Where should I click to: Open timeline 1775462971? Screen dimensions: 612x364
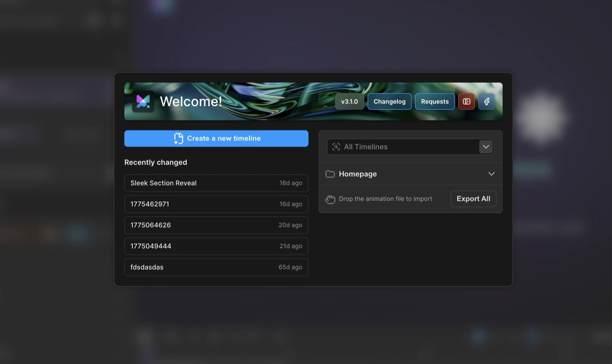click(216, 204)
